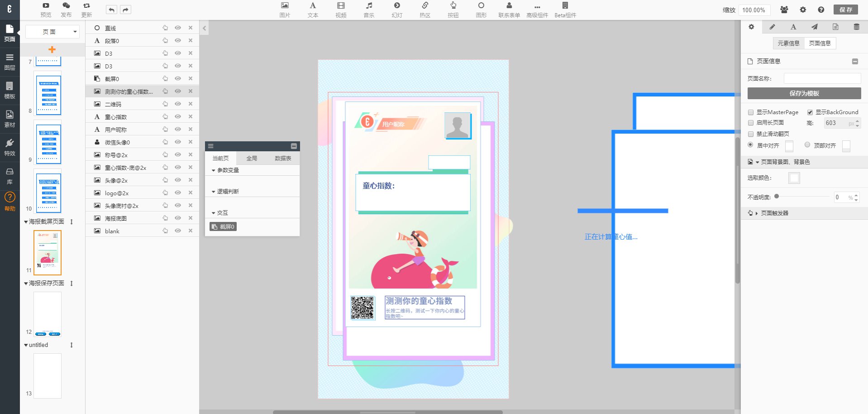This screenshot has width=868, height=414.
Task: Open the 帮助 help sidebar item
Action: 10,202
